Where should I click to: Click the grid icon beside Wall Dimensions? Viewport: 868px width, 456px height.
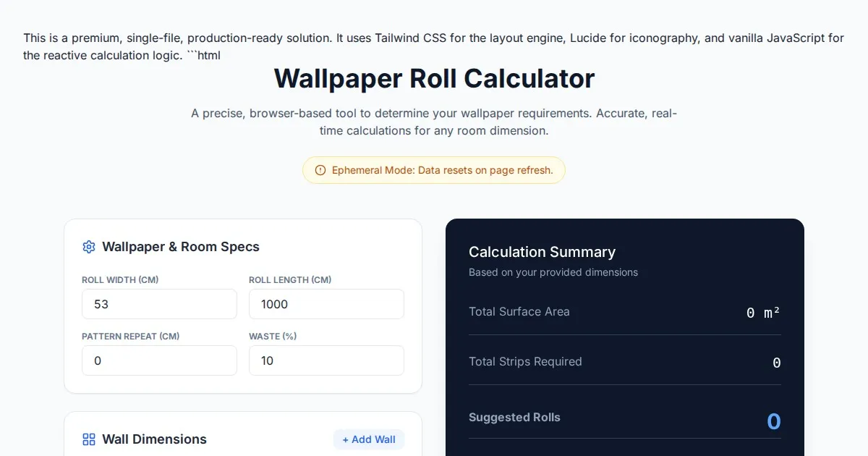click(x=89, y=439)
